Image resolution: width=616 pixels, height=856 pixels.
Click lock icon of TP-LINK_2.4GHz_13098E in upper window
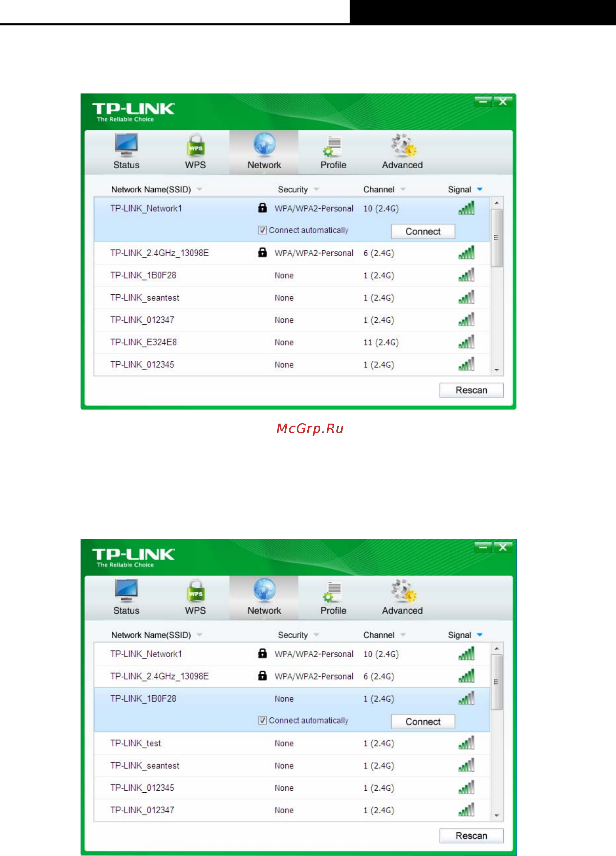point(263,252)
